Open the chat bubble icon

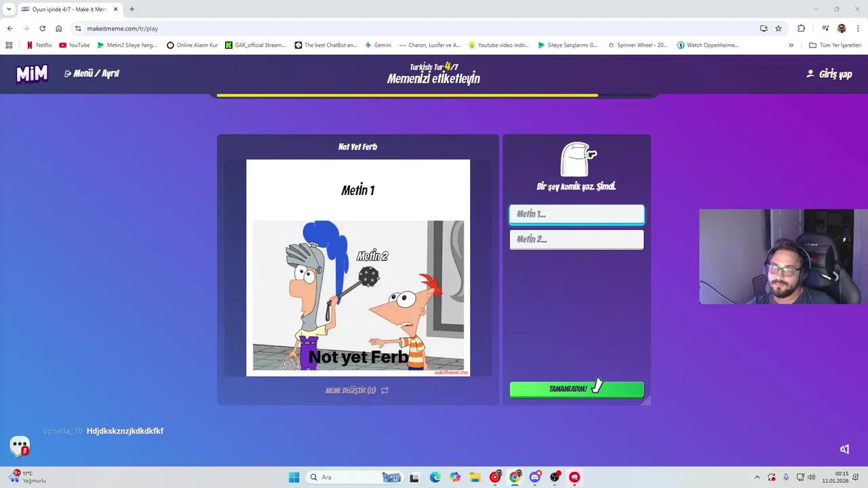click(x=20, y=445)
